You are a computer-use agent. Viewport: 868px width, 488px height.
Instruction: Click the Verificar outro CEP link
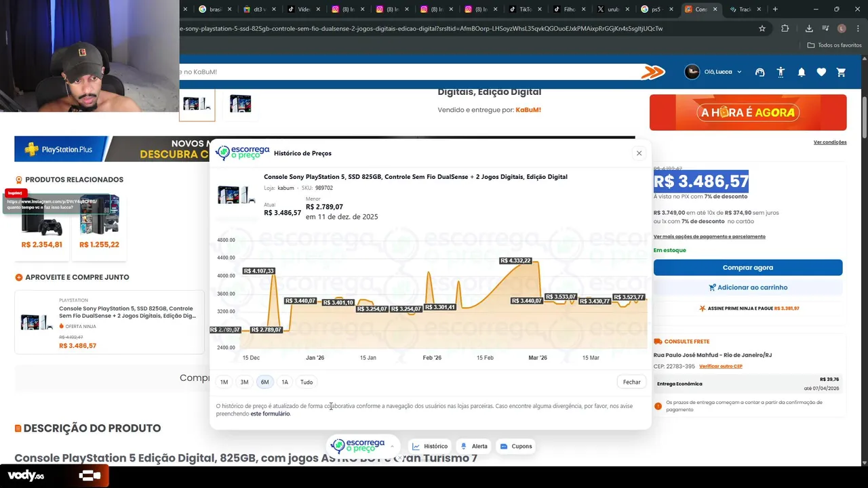pyautogui.click(x=720, y=366)
